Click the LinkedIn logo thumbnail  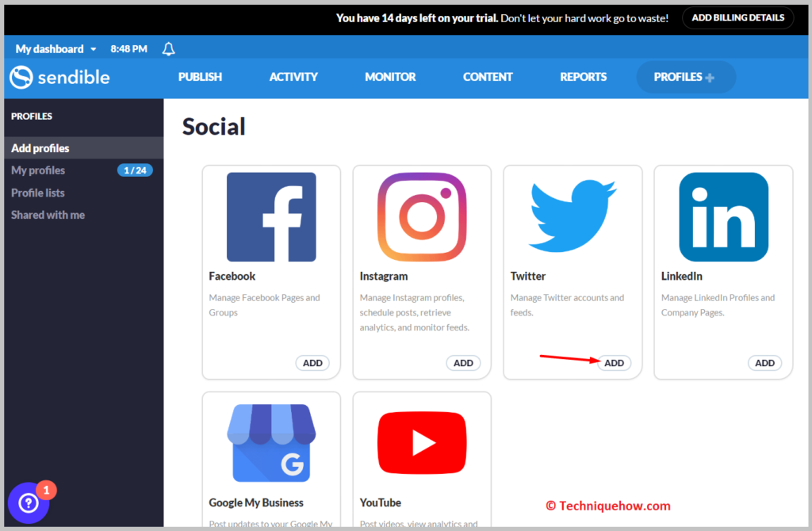[723, 217]
